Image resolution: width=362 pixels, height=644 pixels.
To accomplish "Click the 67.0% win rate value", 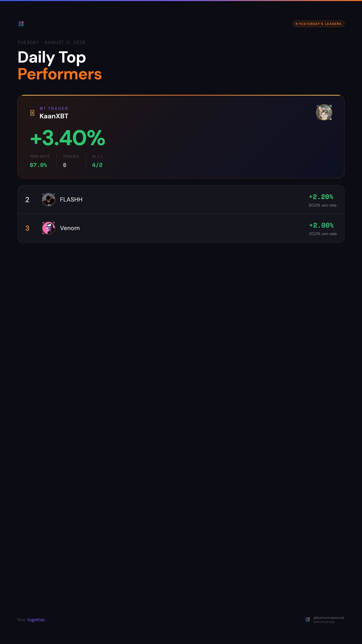I will tap(39, 165).
